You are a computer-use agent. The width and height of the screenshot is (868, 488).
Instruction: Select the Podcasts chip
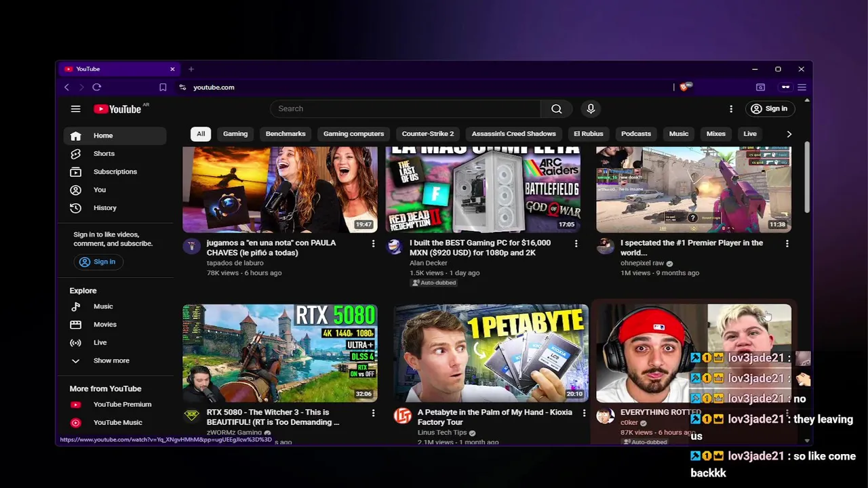pyautogui.click(x=636, y=134)
